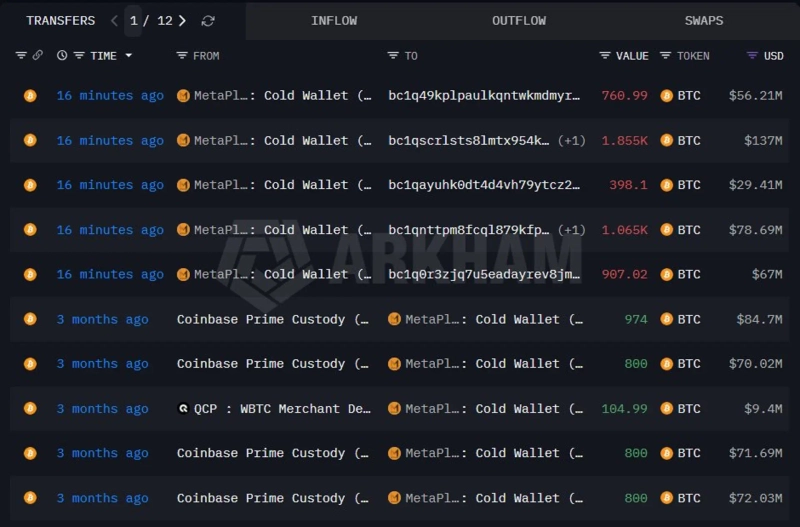The image size is (800, 527).
Task: Toggle the TIME sort order arrow
Action: 128,56
